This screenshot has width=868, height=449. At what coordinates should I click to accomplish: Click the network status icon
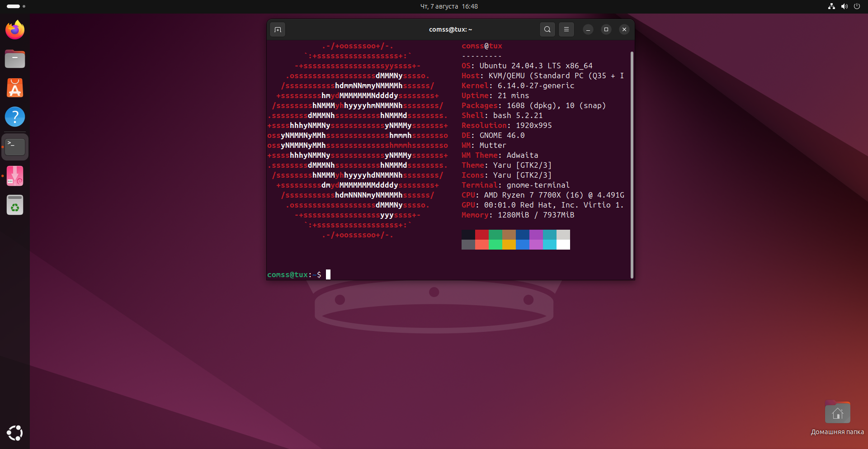click(x=831, y=6)
